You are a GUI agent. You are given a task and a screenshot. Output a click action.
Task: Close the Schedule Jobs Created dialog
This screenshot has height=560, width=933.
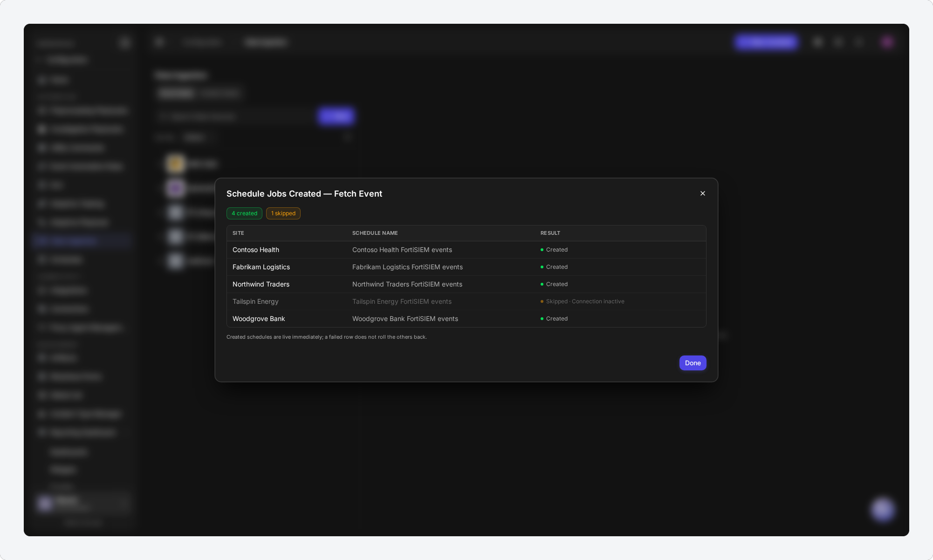[x=703, y=193]
